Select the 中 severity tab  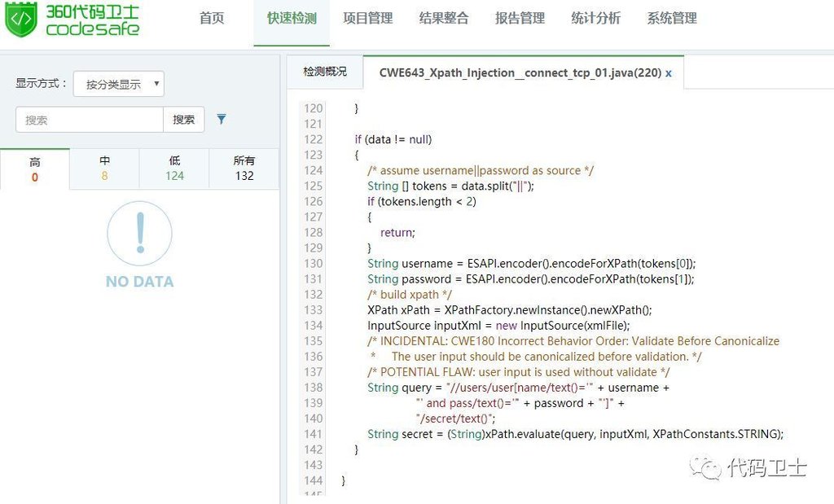(105, 169)
